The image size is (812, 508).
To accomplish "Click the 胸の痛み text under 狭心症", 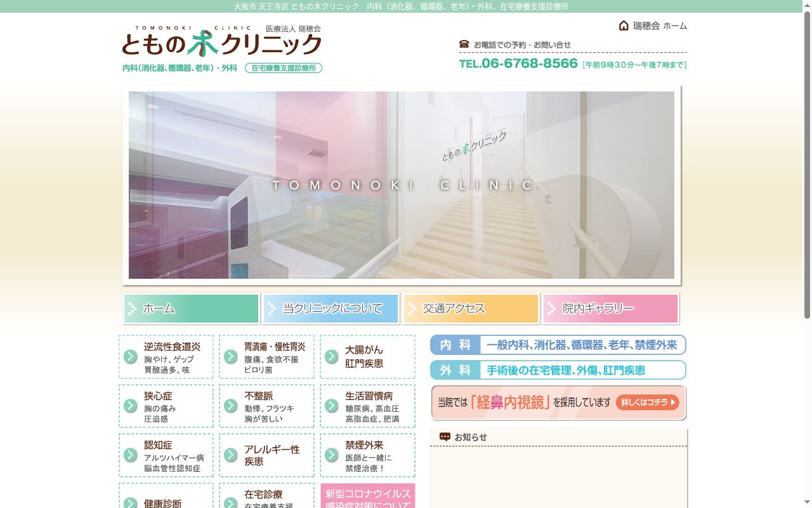I will click(160, 409).
